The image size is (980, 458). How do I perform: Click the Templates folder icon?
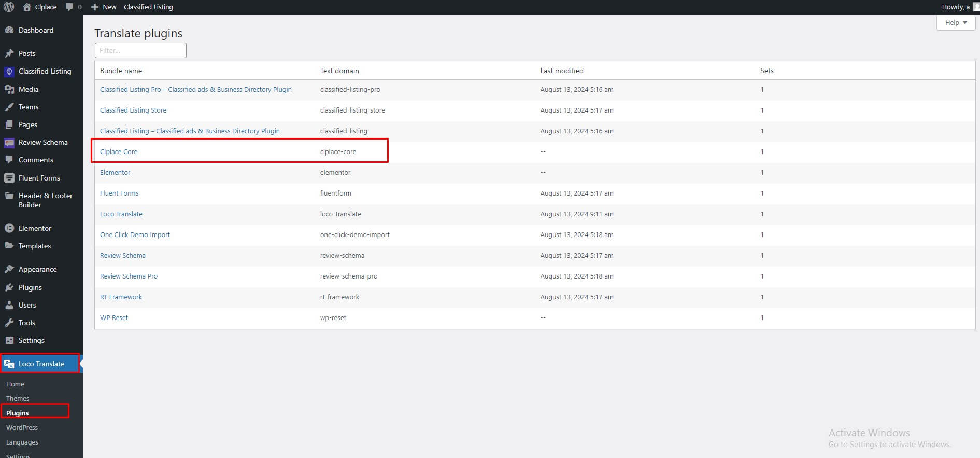[x=9, y=246]
